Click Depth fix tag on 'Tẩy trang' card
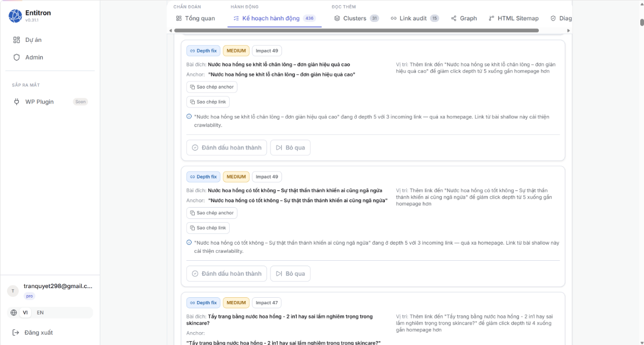Screen dimensions: 644x345 pos(203,303)
